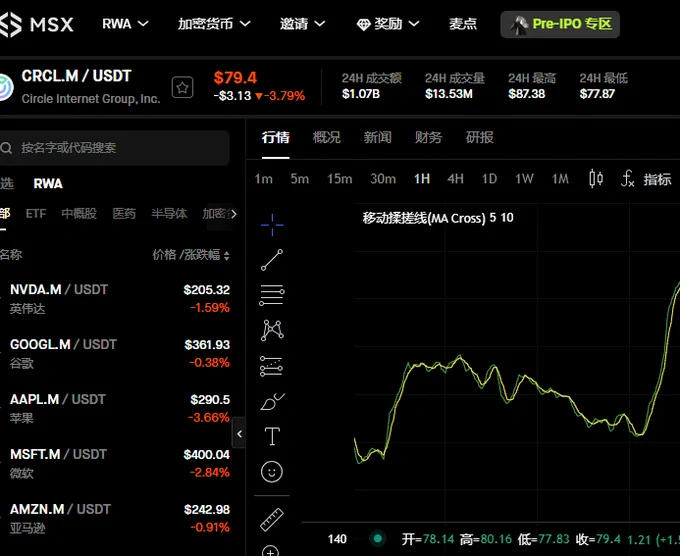Screen dimensions: 680x556
Task: Click the search magnifier icon
Action: (x=6, y=148)
